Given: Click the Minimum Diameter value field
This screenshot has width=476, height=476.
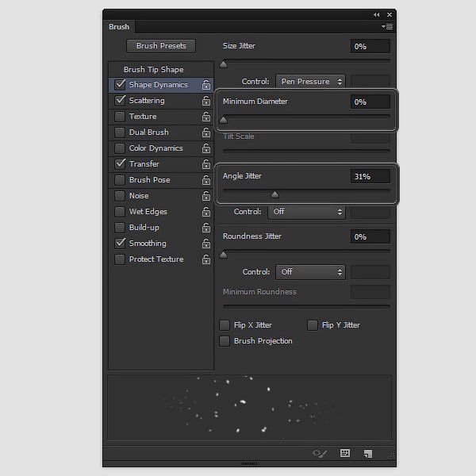Looking at the screenshot, I should [x=370, y=102].
